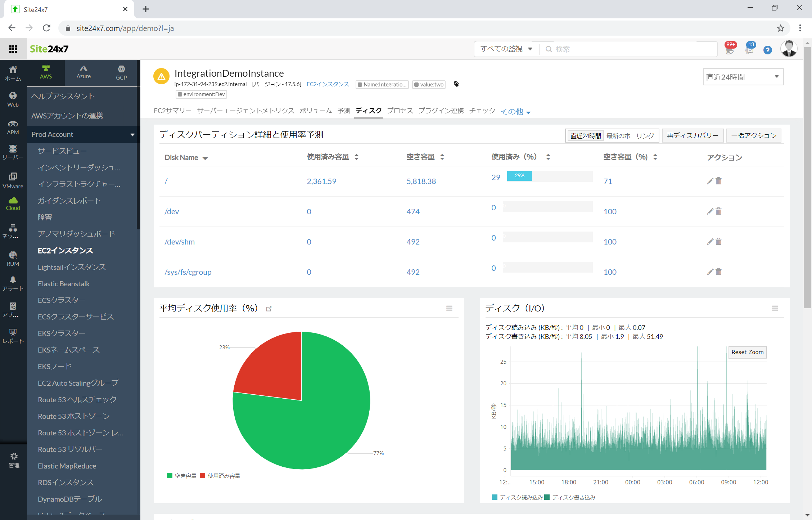Image resolution: width=812 pixels, height=520 pixels.
Task: Go to Home in sidebar
Action: (x=13, y=73)
